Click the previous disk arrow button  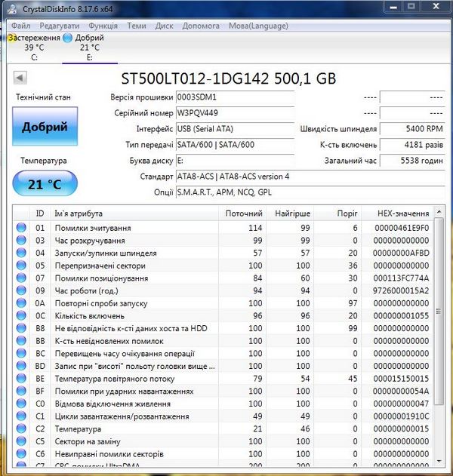click(x=20, y=78)
